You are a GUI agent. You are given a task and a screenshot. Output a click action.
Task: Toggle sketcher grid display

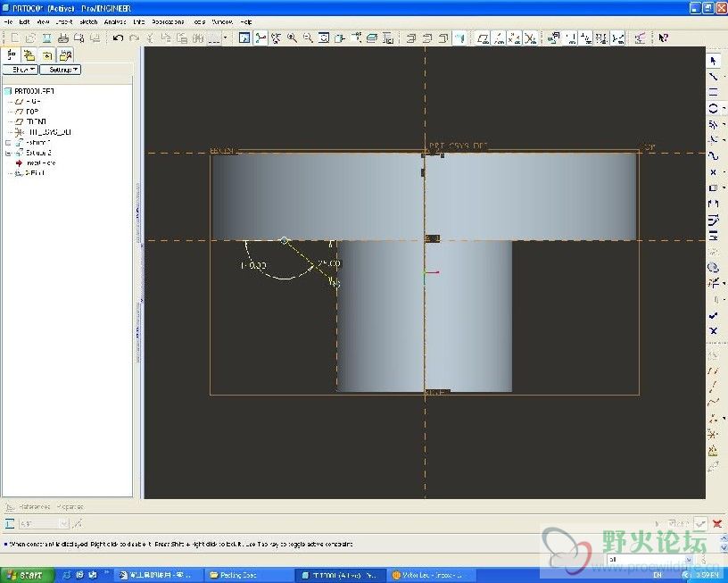[x=602, y=37]
